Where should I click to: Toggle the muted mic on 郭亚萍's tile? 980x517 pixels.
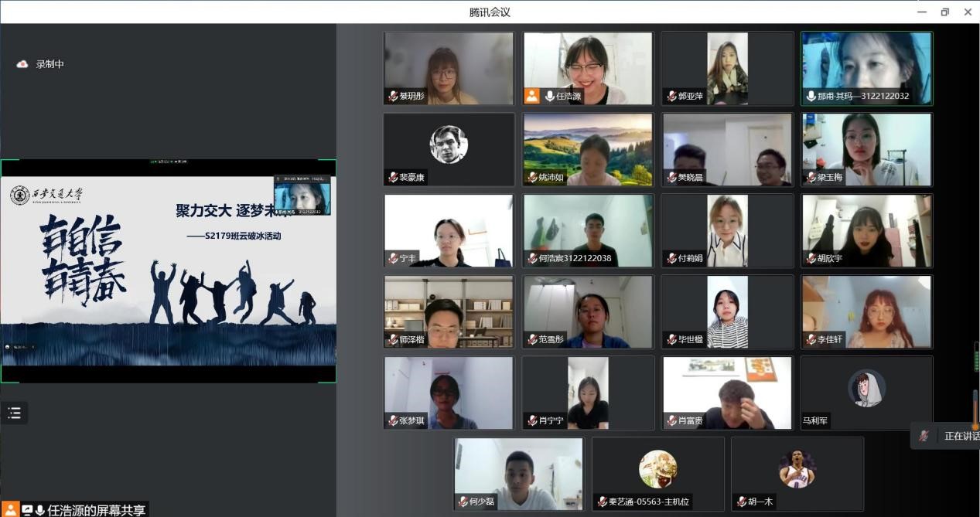tap(672, 97)
